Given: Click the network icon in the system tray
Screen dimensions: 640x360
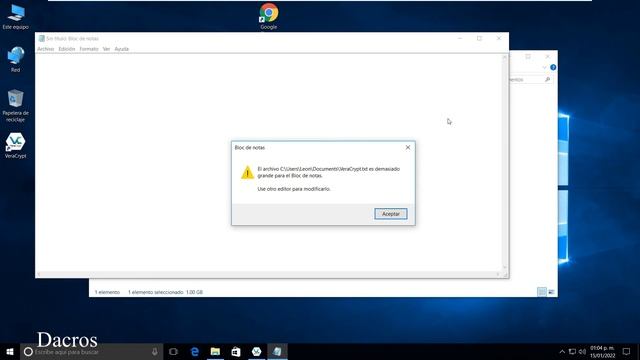Looking at the screenshot, I should (572, 351).
